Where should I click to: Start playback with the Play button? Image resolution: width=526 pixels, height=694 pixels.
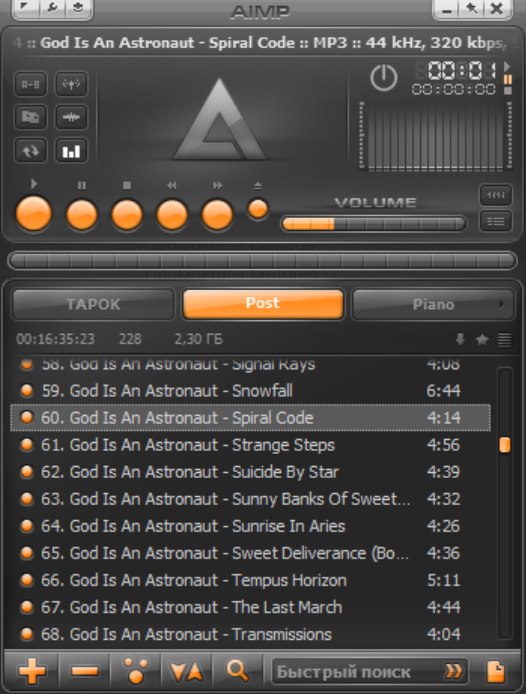[34, 214]
